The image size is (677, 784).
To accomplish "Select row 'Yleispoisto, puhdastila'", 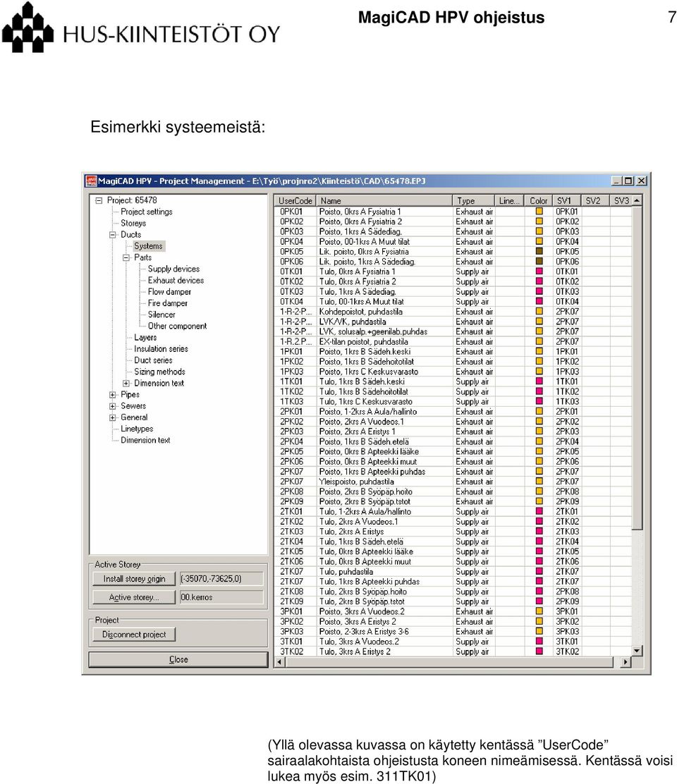I will tap(453, 482).
